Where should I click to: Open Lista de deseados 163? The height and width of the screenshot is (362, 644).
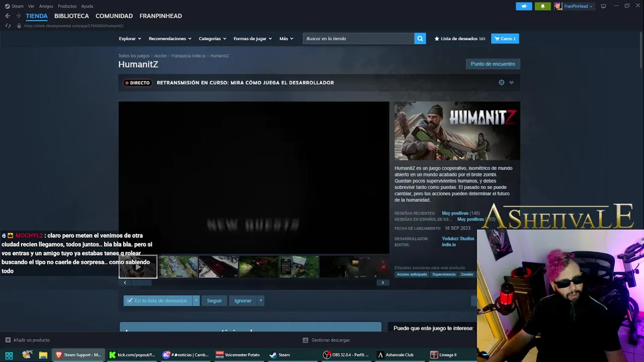(x=460, y=39)
